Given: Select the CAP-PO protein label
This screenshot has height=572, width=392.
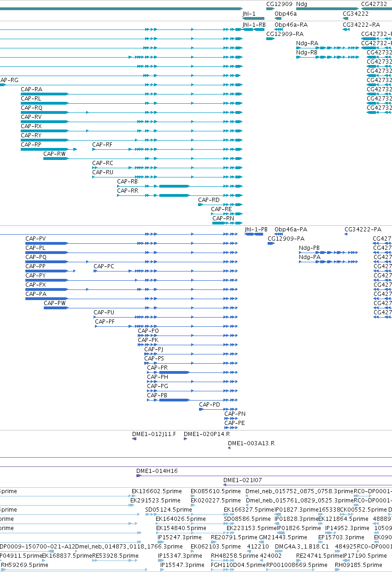Looking at the screenshot, I should pyautogui.click(x=148, y=331).
